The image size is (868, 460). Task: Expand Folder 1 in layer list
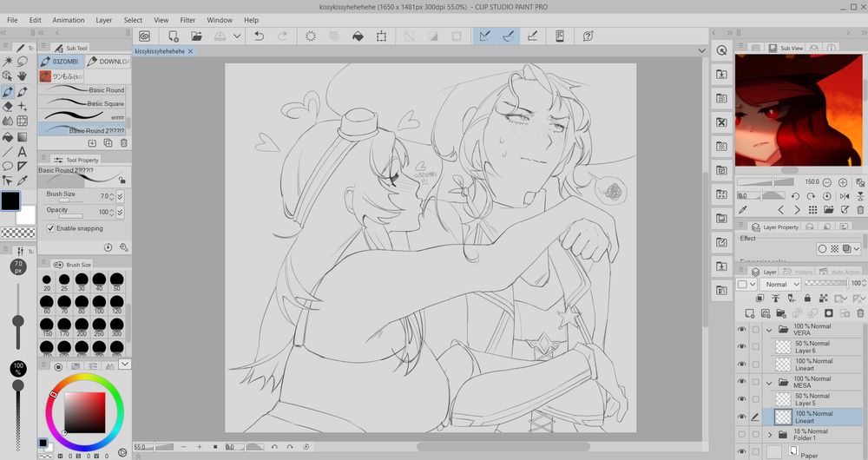pos(769,435)
